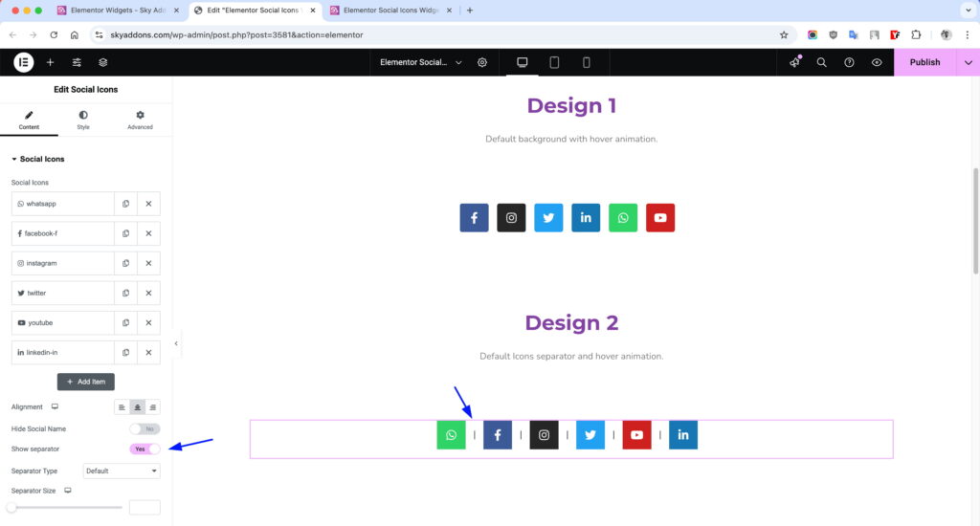Viewport: 980px width, 526px height.
Task: Collapse the Social Icons section
Action: (x=38, y=160)
